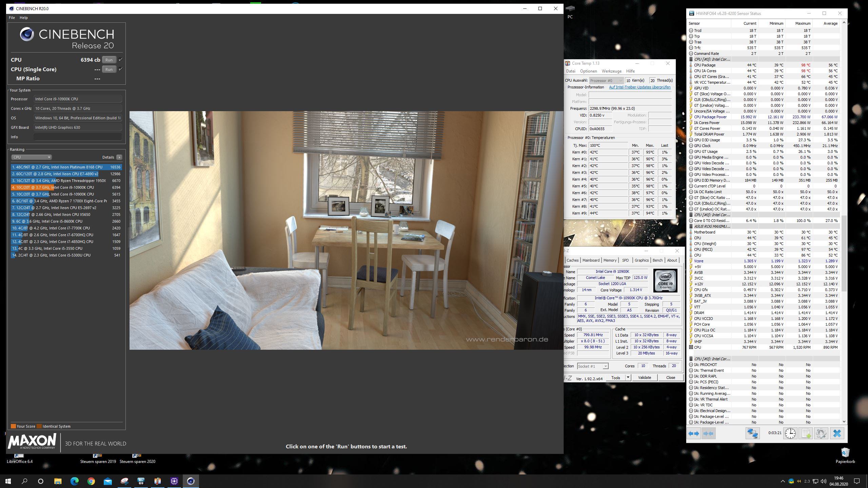Image resolution: width=868 pixels, height=488 pixels.
Task: Switch to CPU-Z SPD tab
Action: click(625, 260)
